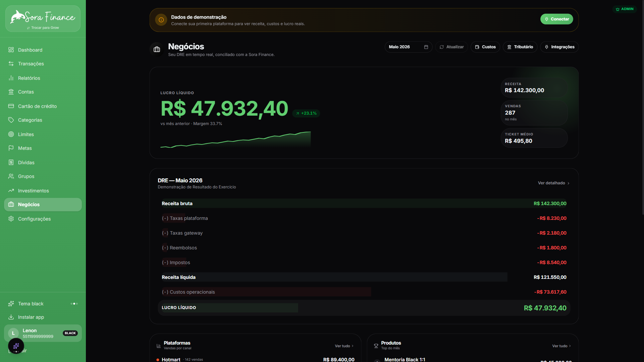Open the floating AI sparkle assistant button
This screenshot has width=644, height=362.
16,346
